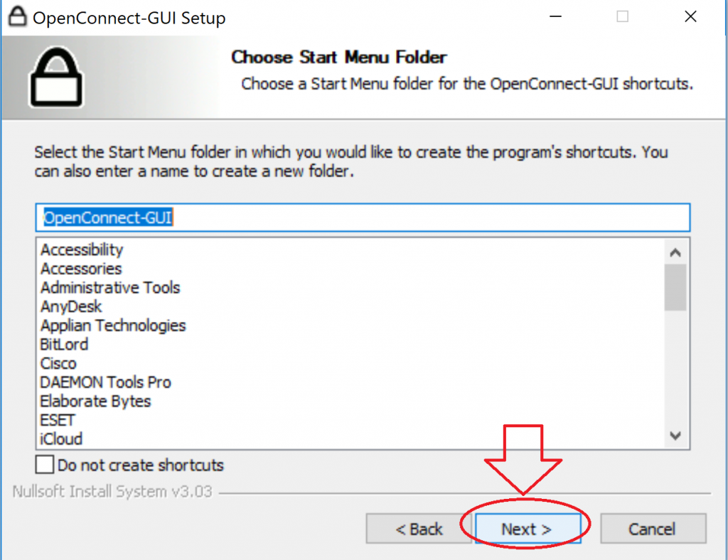
Task: Close the setup window
Action: 690,17
